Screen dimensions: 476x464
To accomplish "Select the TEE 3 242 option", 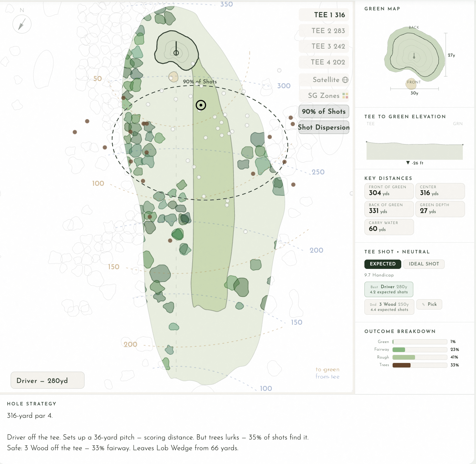I will point(324,46).
